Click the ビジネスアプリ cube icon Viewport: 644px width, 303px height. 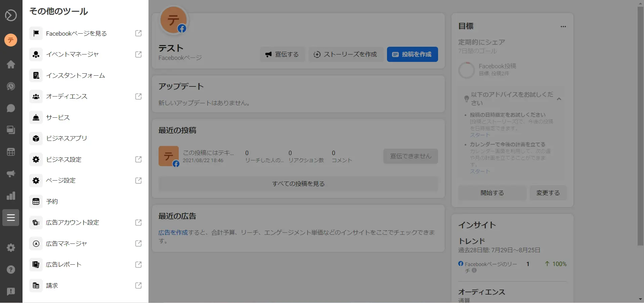[36, 138]
